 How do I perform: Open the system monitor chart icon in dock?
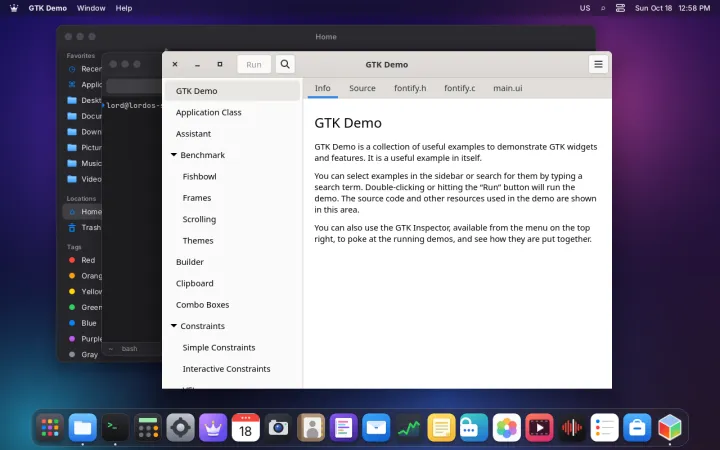pyautogui.click(x=409, y=428)
